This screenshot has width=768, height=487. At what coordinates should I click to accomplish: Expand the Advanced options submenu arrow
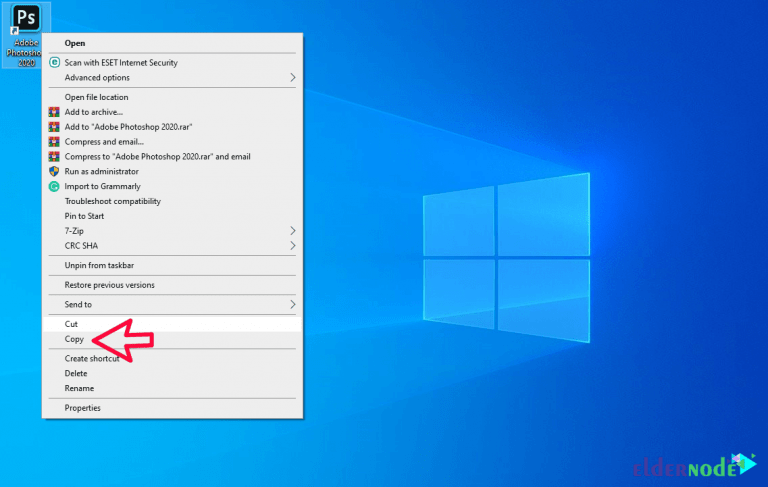(292, 77)
